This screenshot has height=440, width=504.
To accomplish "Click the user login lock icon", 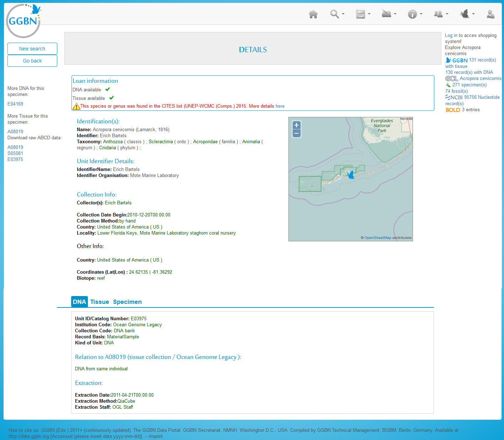I will (x=490, y=14).
